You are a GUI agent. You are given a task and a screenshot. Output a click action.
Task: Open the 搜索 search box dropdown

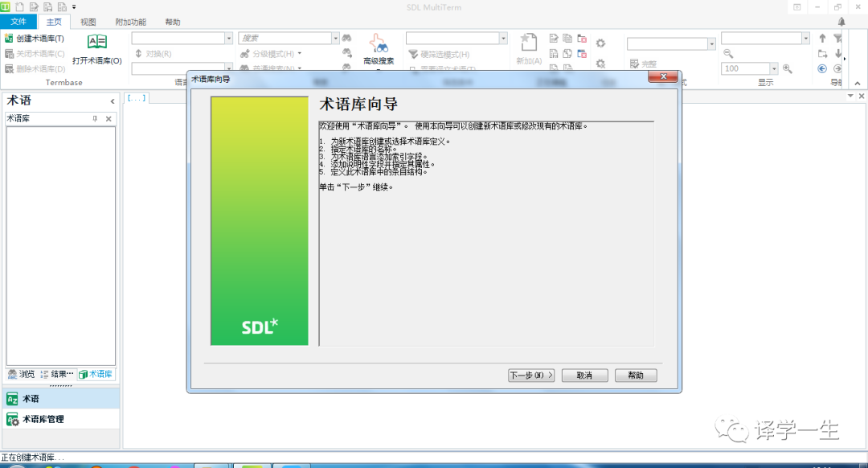click(x=335, y=39)
